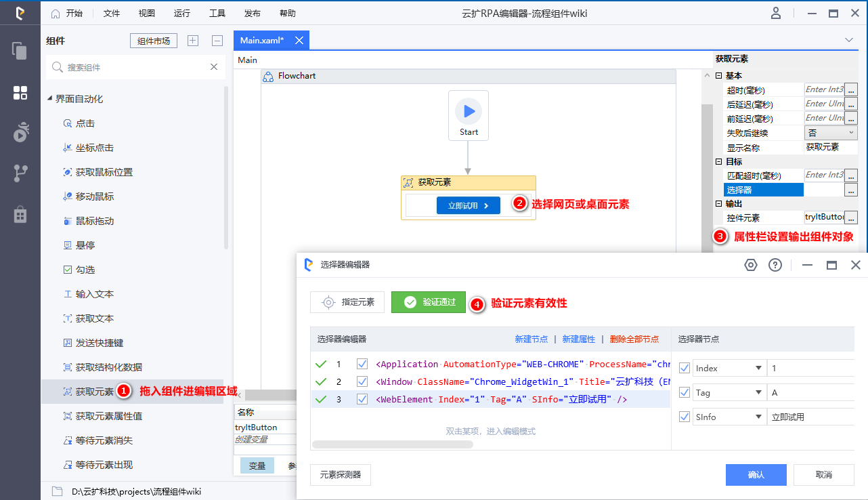Clear the component search with the X icon
The image size is (868, 500).
click(214, 67)
